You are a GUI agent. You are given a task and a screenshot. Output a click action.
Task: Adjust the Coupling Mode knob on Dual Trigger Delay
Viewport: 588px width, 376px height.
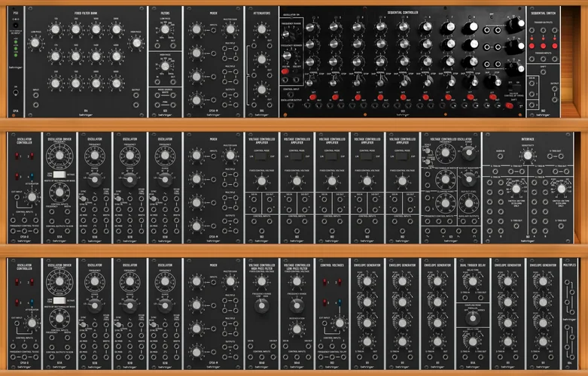pyautogui.click(x=473, y=318)
